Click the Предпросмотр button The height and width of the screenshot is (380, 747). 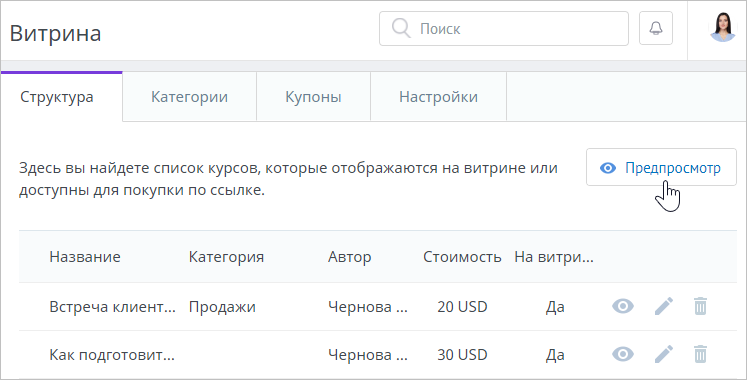pos(661,167)
